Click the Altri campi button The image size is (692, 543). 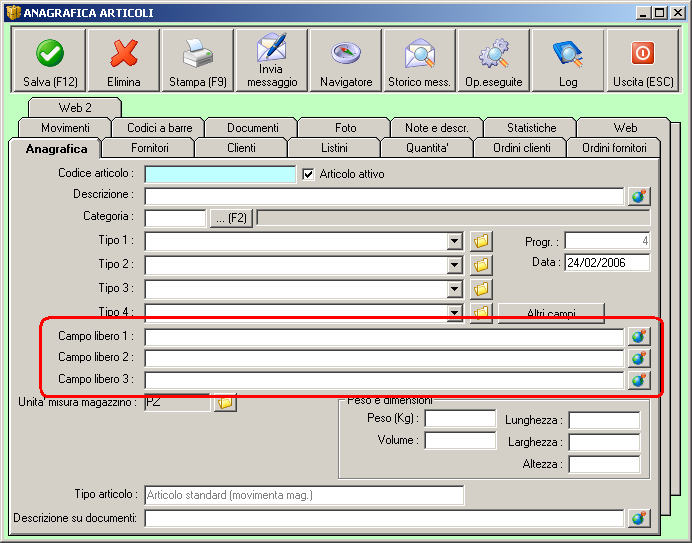point(551,313)
